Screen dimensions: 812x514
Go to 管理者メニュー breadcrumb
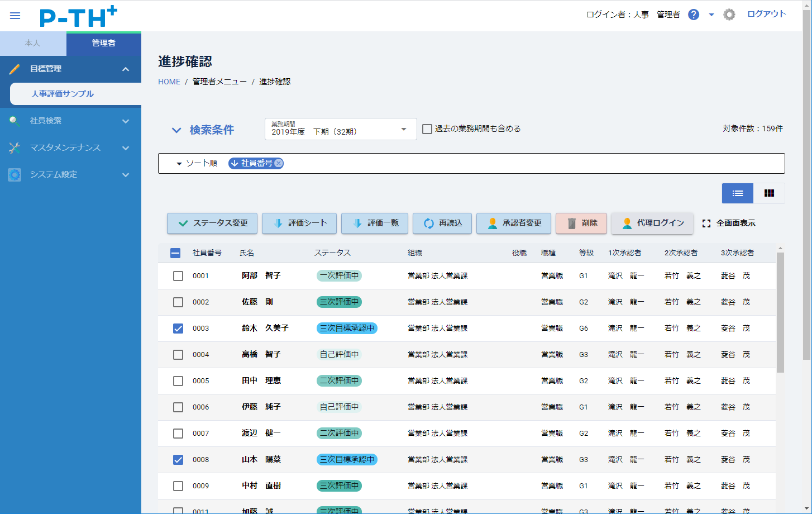[x=218, y=82]
